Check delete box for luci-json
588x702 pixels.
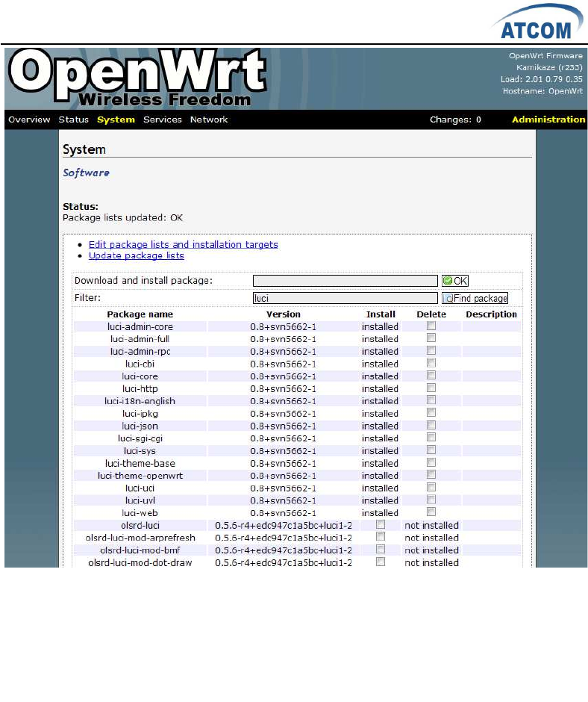click(x=431, y=425)
